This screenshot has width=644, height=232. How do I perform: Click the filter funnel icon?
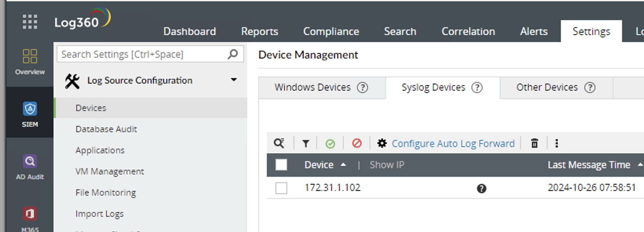coord(306,144)
